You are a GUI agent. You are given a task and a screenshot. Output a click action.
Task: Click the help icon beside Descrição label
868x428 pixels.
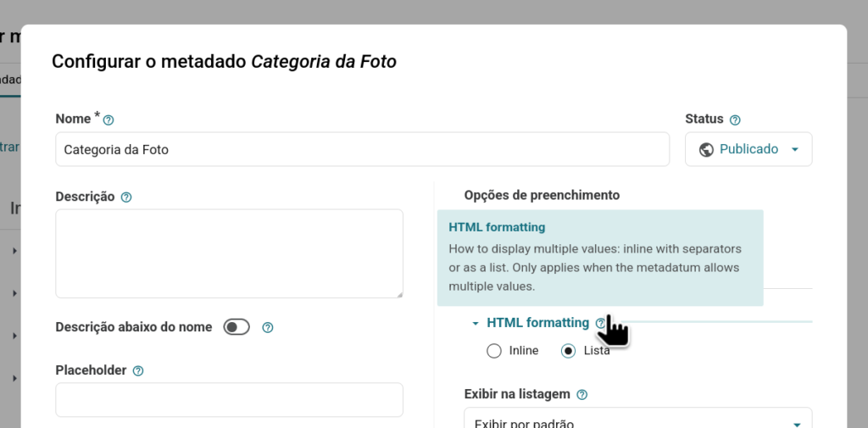(126, 197)
